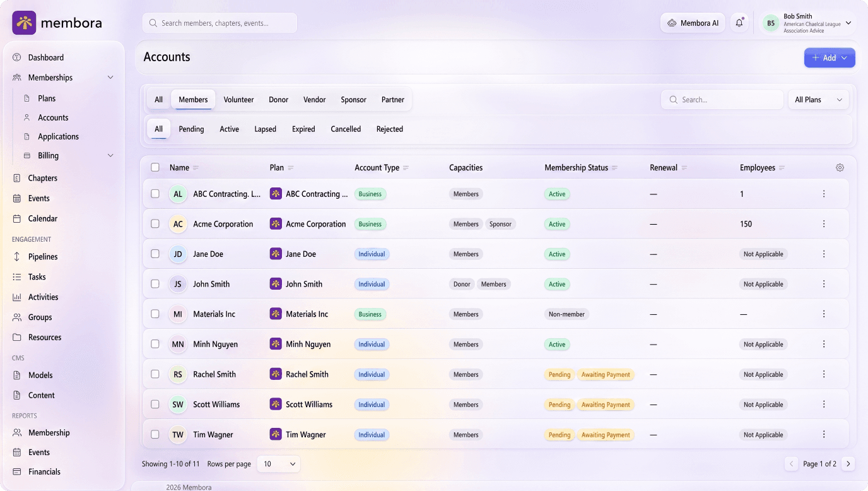This screenshot has width=868, height=491.
Task: Switch to the Volunteer tab
Action: (238, 100)
